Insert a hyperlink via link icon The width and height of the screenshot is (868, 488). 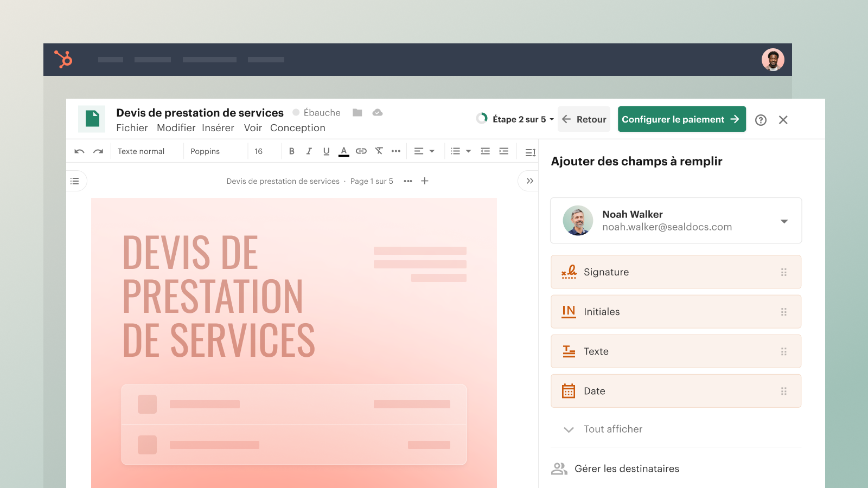361,151
